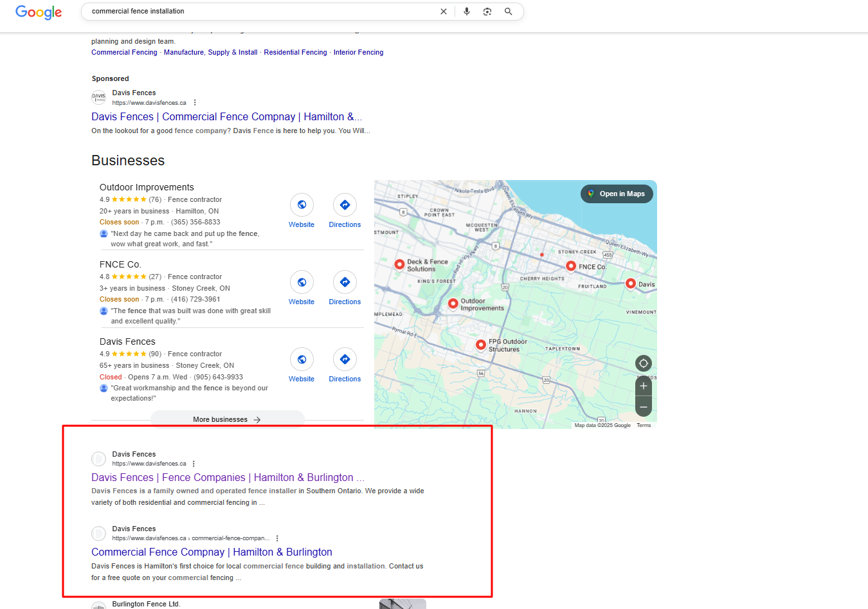Open the Residential Fencing sitelink

tap(296, 53)
